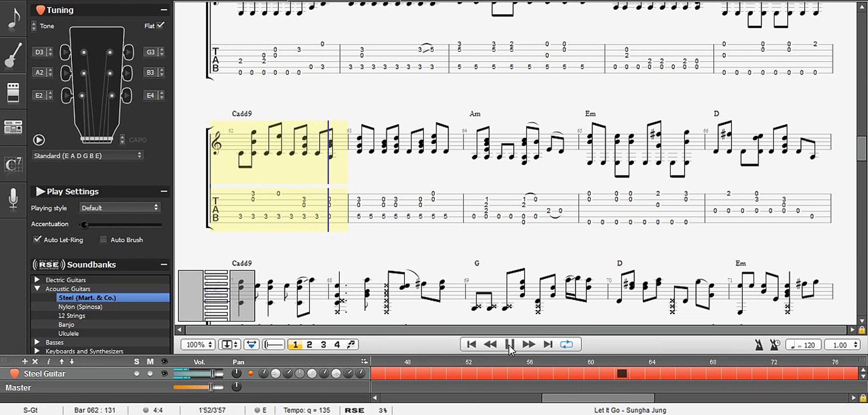Select voice 2 button in toolbar

[309, 345]
